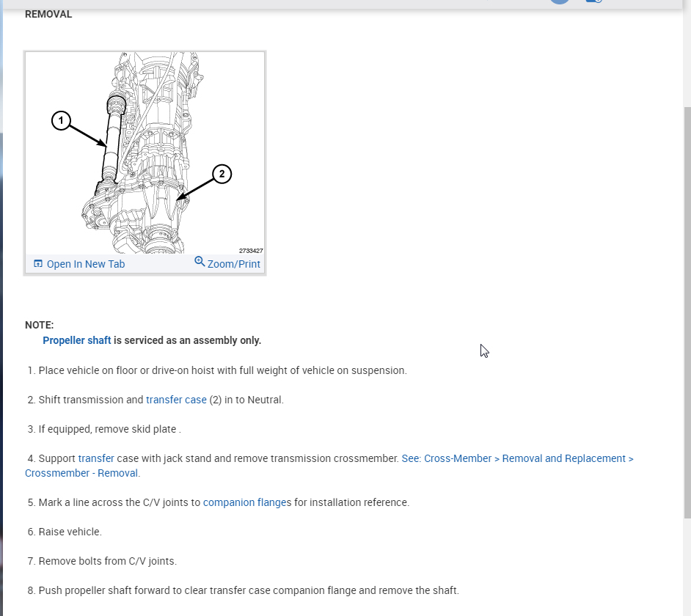This screenshot has width=691, height=616.
Task: Open the transfer case link in step 2
Action: (x=176, y=400)
